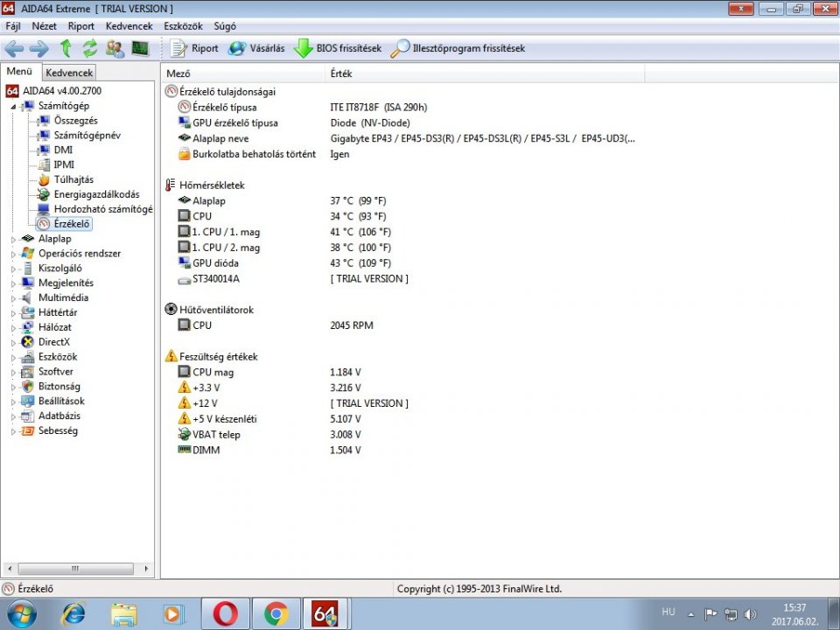Collapse the Számítógép tree node
Viewport: 840px width, 630px height.
point(13,107)
